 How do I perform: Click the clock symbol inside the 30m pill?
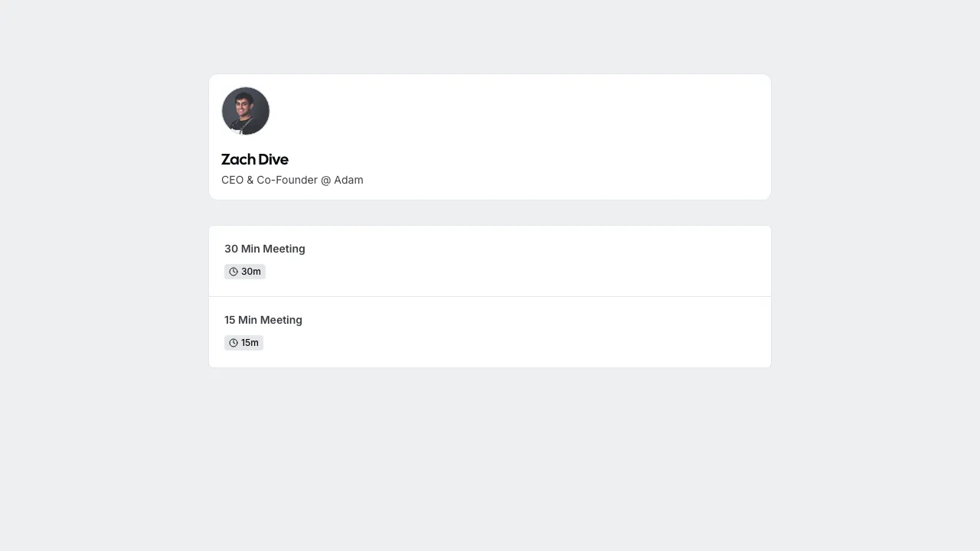(x=234, y=271)
